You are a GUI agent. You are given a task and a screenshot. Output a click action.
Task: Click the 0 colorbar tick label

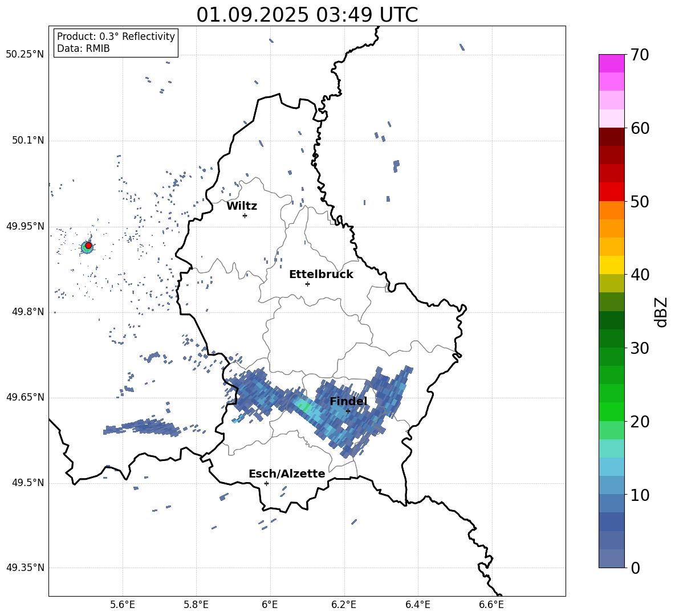click(x=635, y=568)
